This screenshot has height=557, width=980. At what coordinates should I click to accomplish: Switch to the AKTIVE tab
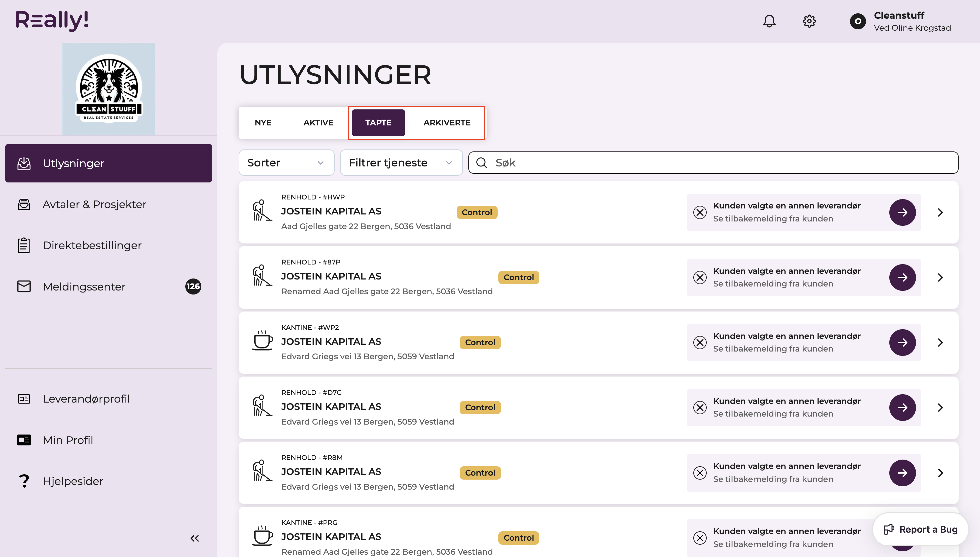(x=318, y=122)
